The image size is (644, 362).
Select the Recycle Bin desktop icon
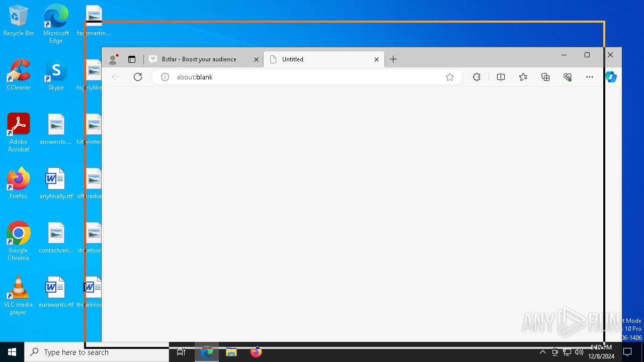(19, 21)
